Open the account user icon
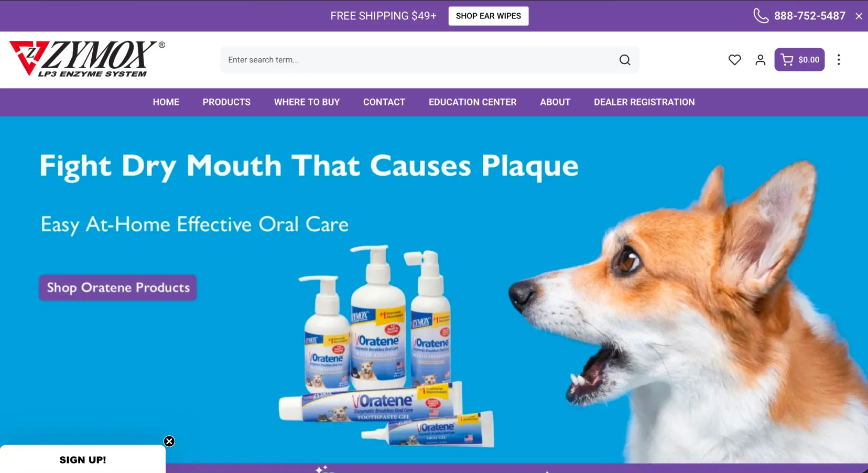 tap(760, 60)
